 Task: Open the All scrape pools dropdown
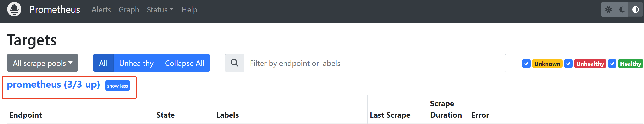pos(42,63)
